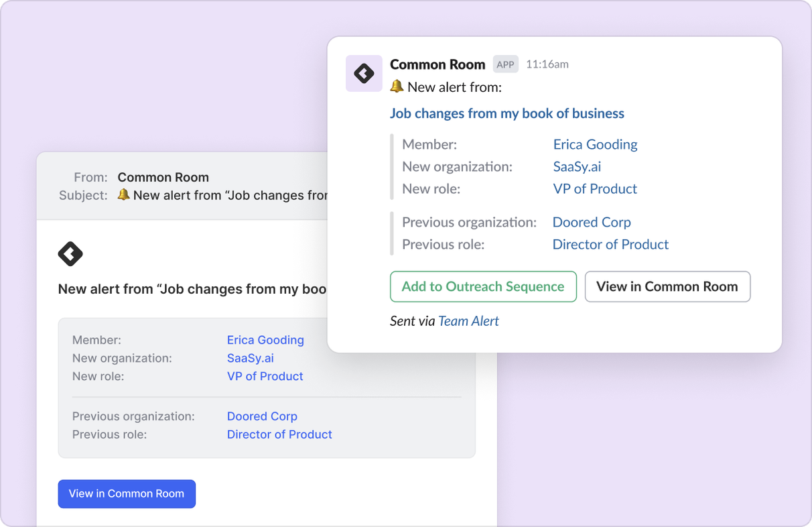
Task: Open VP of Product link in Slack message
Action: [x=595, y=188]
